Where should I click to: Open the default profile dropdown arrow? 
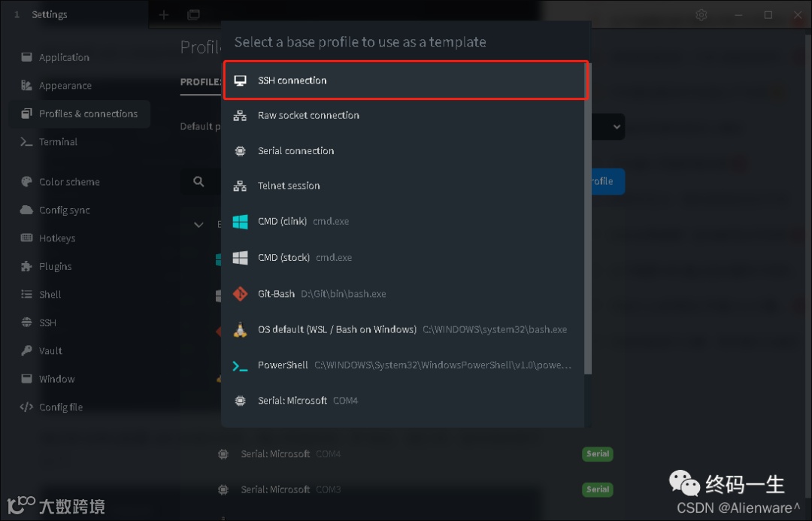pyautogui.click(x=617, y=126)
